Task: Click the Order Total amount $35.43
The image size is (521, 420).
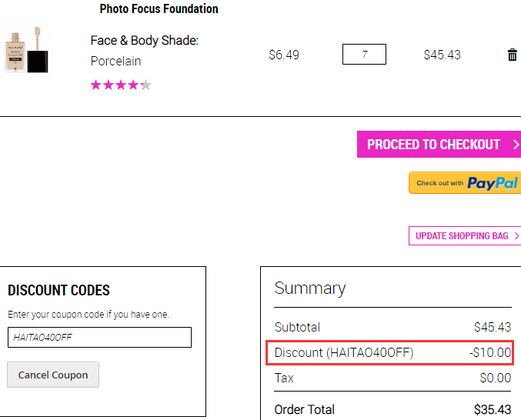Action: click(493, 409)
